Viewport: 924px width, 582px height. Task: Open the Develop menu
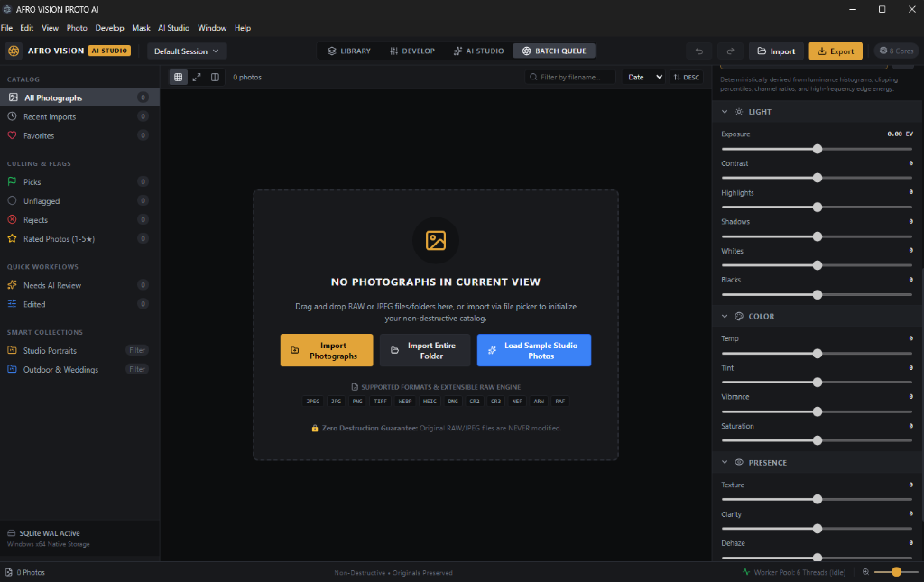point(109,28)
